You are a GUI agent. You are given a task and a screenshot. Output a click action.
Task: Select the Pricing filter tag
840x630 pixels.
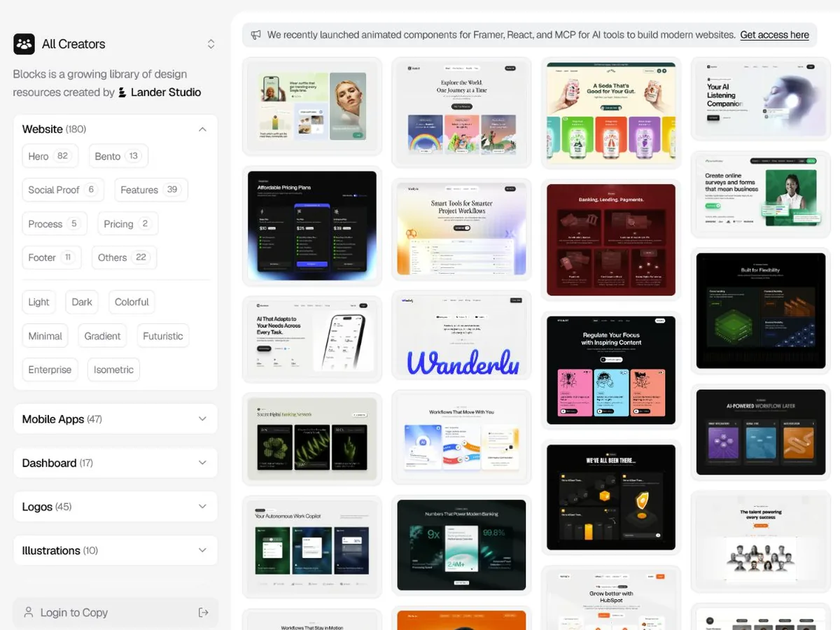click(x=127, y=224)
